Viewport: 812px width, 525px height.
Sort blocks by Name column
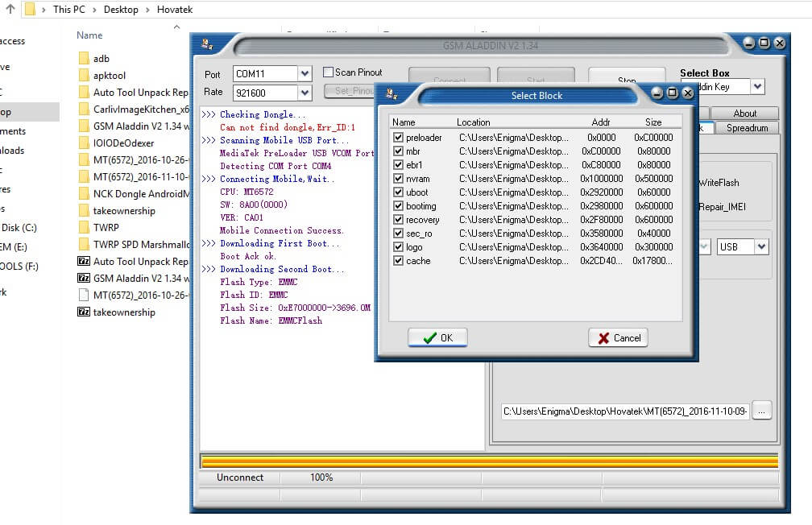[x=404, y=122]
